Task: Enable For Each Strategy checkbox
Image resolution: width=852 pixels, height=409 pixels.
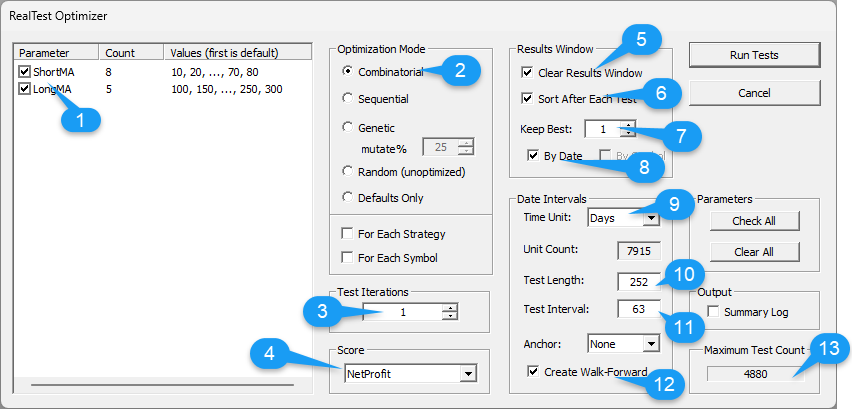Action: (348, 234)
